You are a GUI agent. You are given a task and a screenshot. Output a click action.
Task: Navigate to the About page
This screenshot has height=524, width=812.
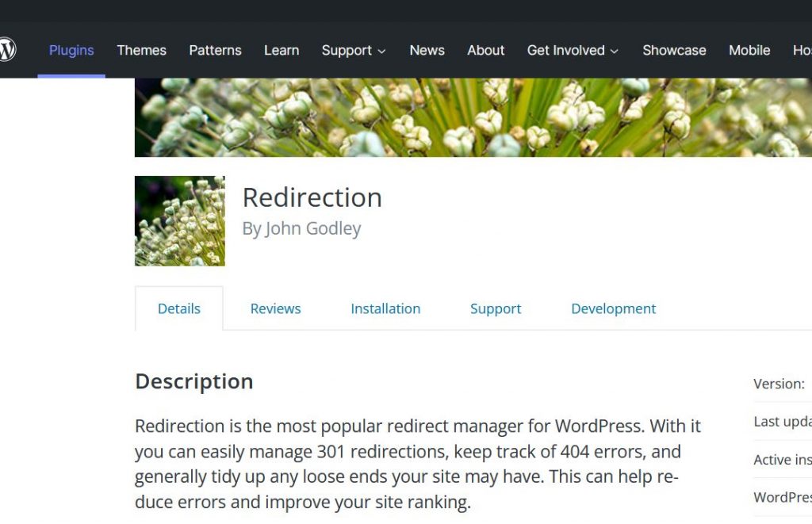click(485, 50)
